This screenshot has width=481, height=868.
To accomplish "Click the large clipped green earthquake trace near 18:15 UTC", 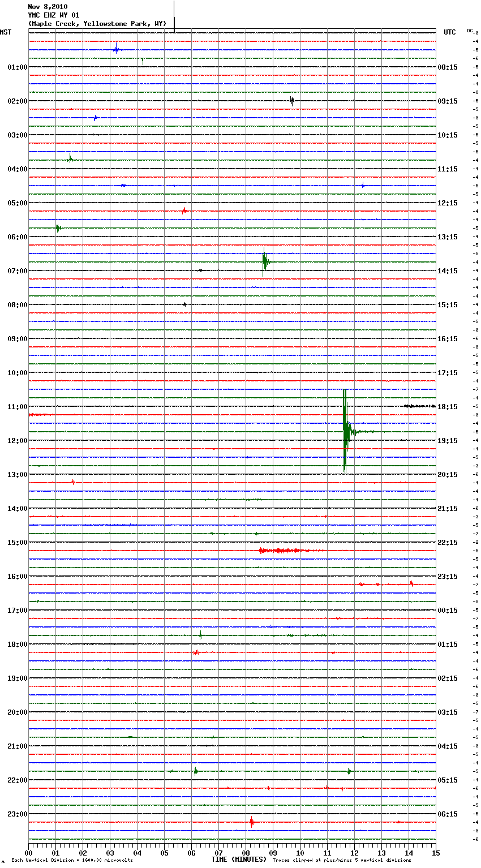I will click(x=345, y=431).
